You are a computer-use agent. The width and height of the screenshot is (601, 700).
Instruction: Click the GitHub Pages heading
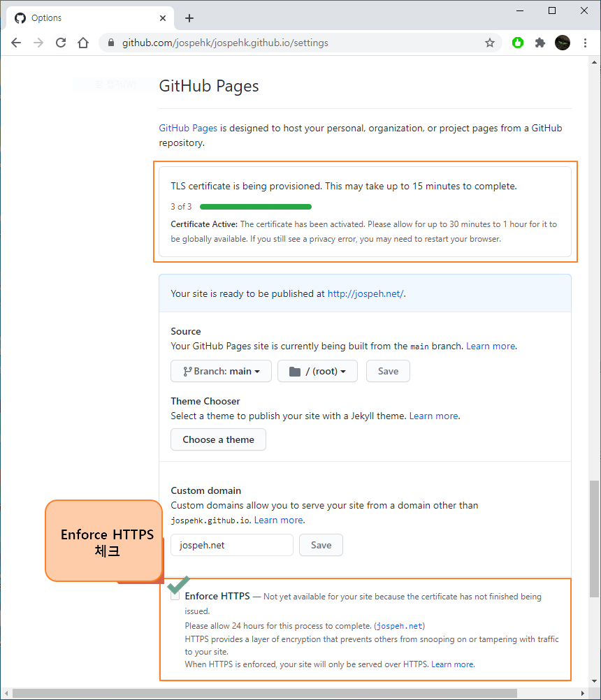pos(208,86)
